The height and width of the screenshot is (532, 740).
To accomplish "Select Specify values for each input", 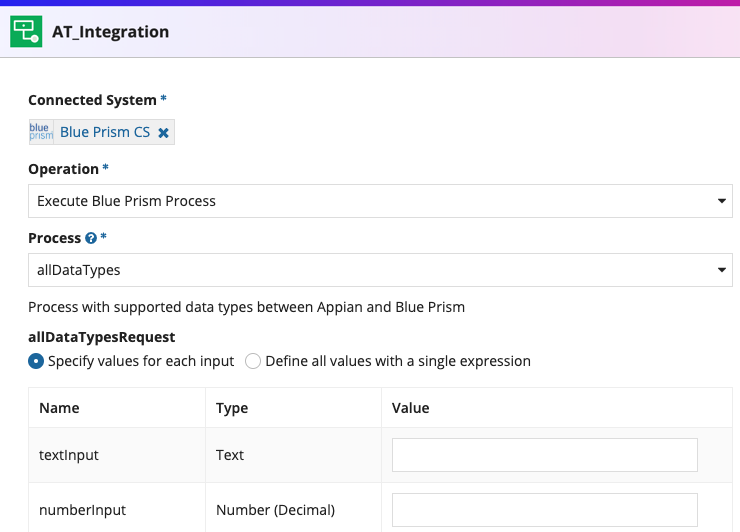I will (36, 361).
